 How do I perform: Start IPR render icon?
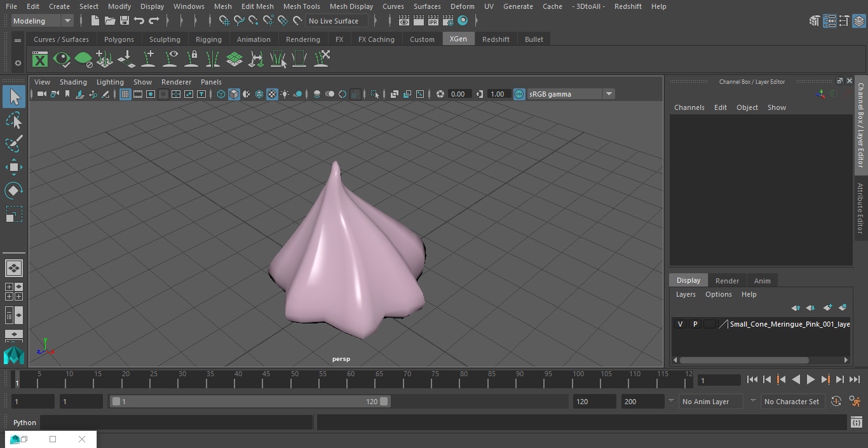(x=433, y=21)
